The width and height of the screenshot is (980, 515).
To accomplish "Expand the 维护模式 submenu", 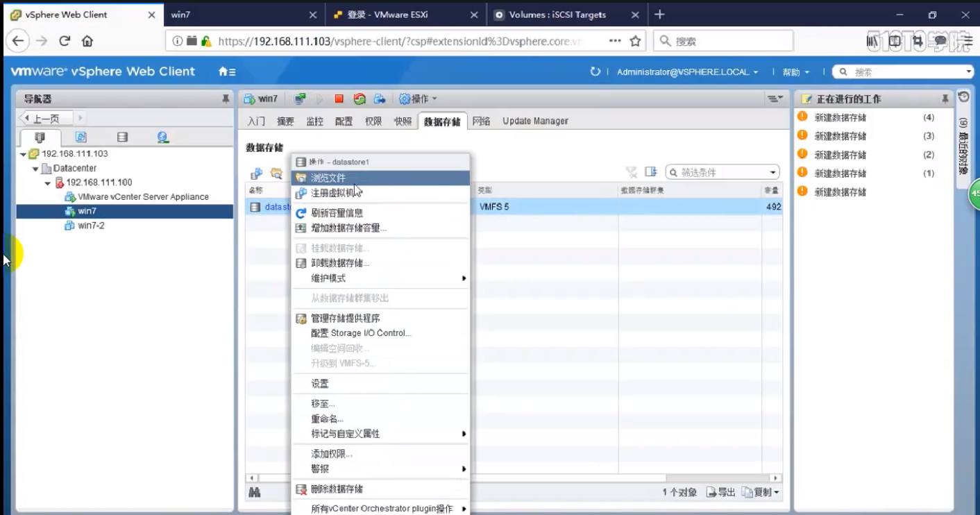I will (x=380, y=278).
